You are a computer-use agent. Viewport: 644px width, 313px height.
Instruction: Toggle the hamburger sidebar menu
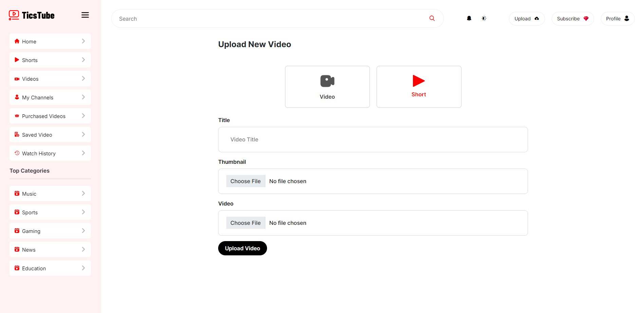pyautogui.click(x=85, y=15)
